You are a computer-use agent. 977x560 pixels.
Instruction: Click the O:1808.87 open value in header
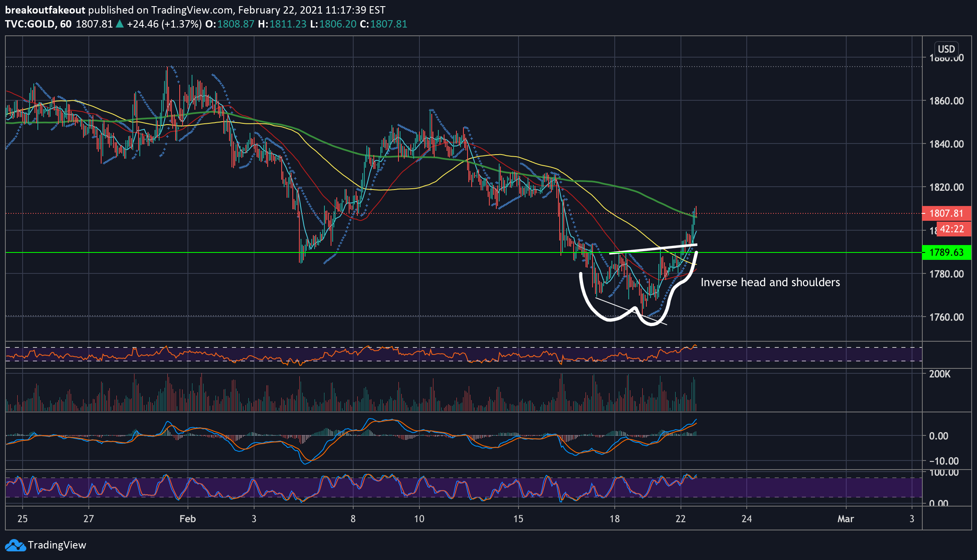click(230, 24)
